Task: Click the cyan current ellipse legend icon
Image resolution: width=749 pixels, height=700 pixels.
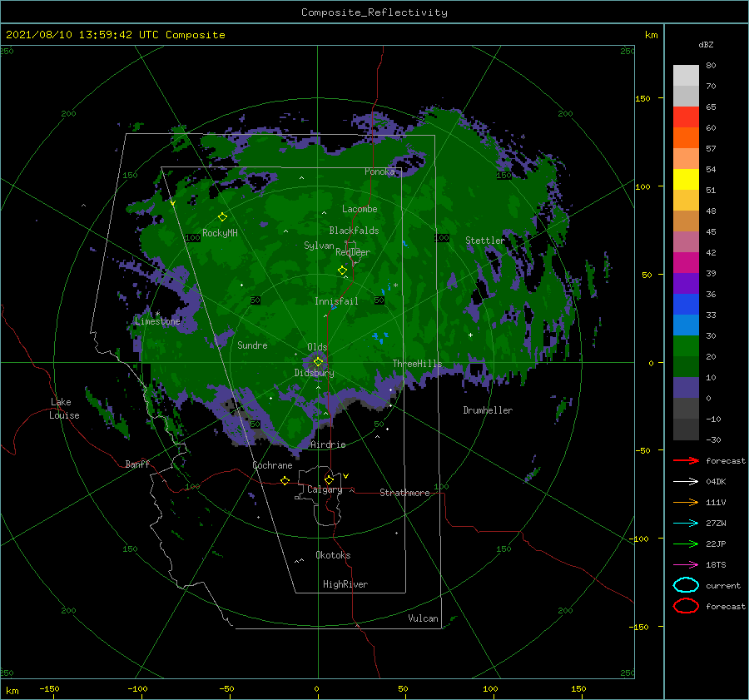Action: [x=686, y=585]
